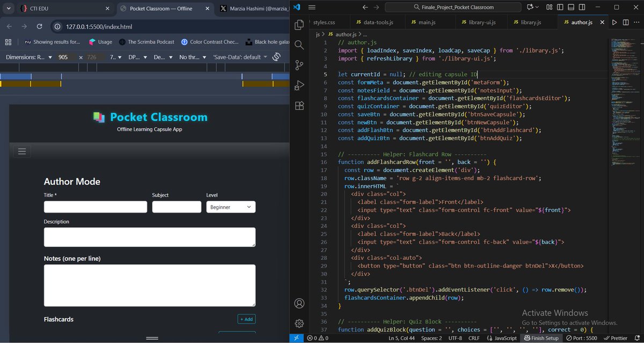Click the Finish Setup status bar button
This screenshot has width=644, height=343.
(541, 338)
